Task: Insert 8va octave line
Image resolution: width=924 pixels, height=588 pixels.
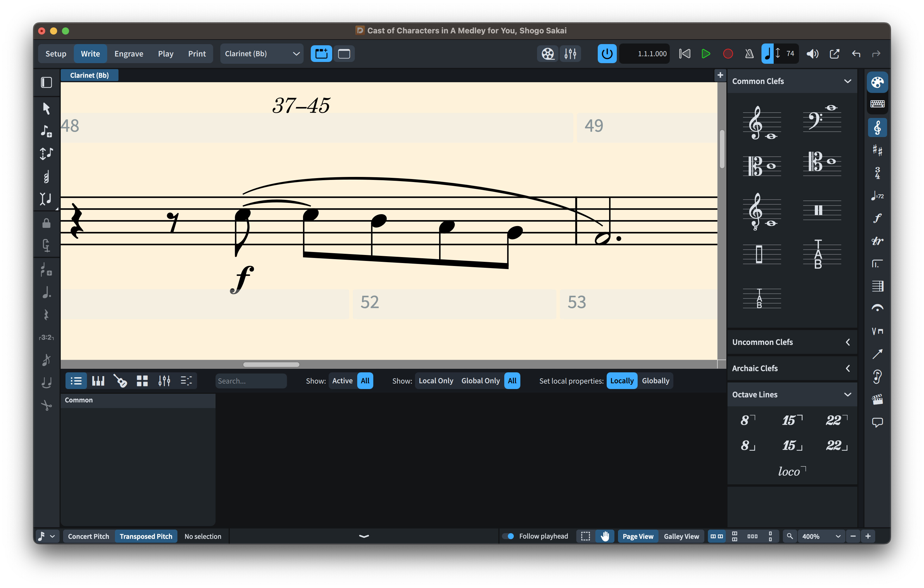Action: coord(747,420)
